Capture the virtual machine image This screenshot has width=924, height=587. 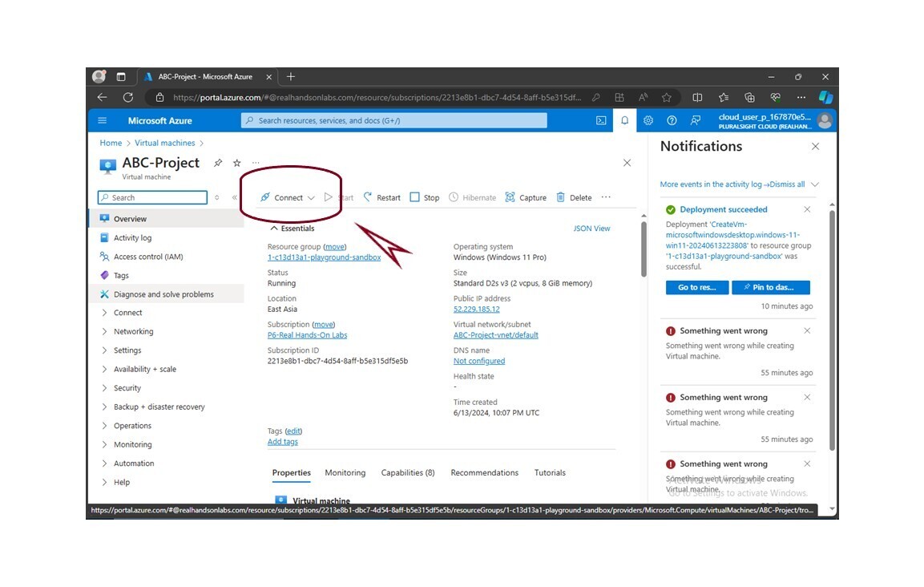(x=526, y=197)
